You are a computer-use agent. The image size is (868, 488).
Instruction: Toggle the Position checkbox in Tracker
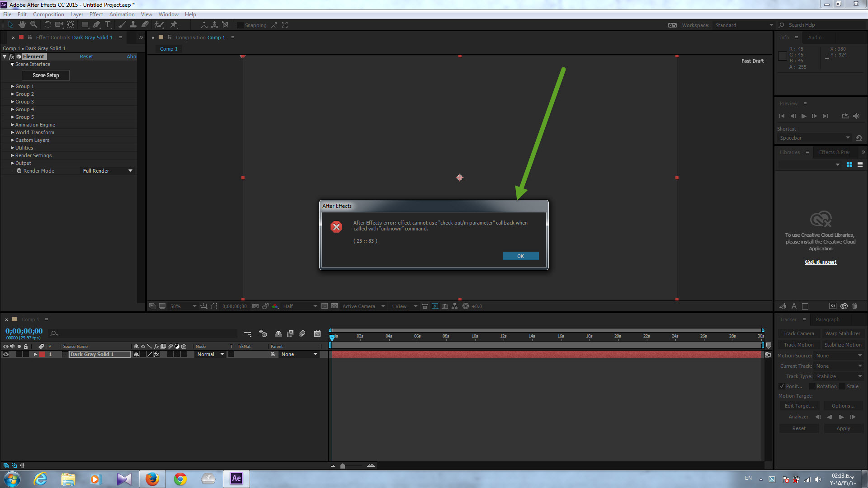[x=782, y=386]
